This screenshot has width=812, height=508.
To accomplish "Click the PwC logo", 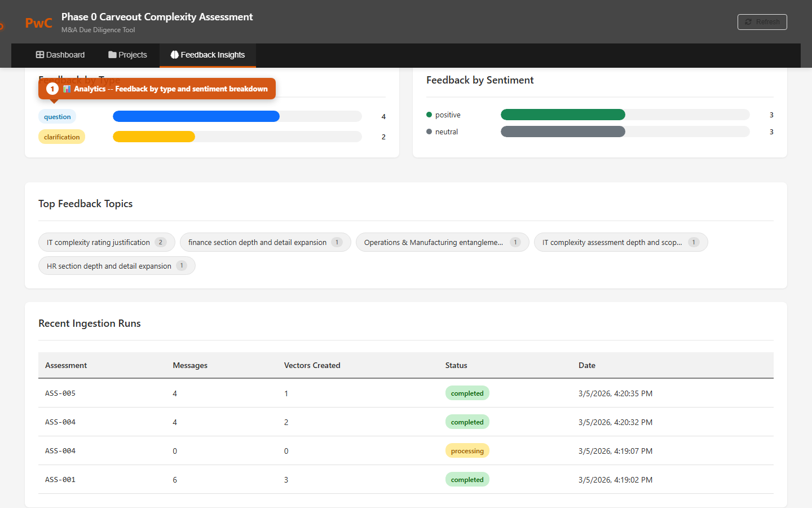I will pyautogui.click(x=38, y=23).
